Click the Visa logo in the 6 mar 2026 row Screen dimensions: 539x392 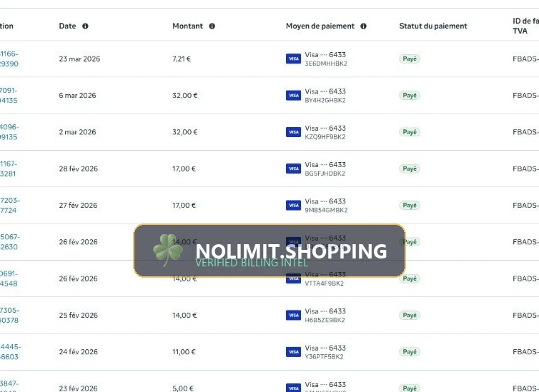tap(293, 96)
